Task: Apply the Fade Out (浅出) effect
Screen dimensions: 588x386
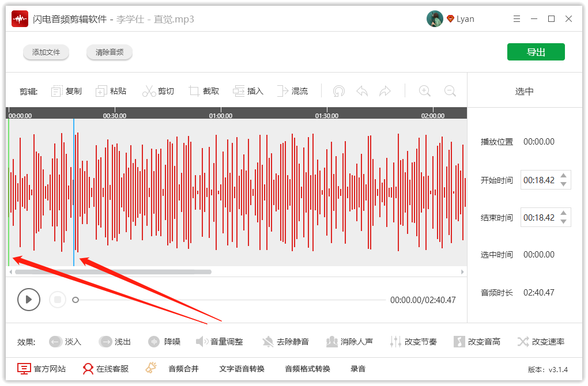Action: coord(115,342)
